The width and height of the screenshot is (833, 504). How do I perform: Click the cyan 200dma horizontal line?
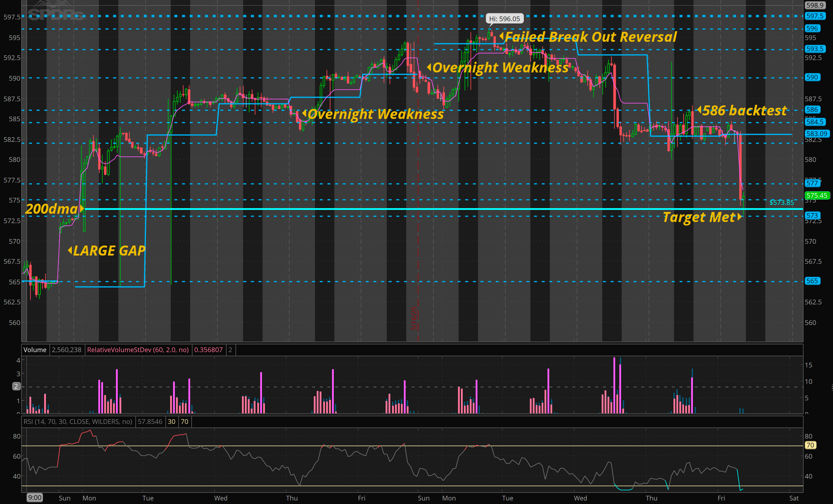pos(439,209)
